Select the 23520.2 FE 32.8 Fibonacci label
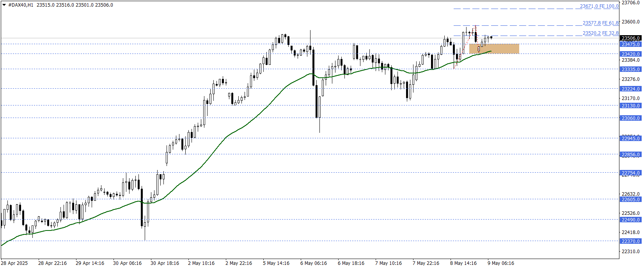Image resolution: width=644 pixels, height=268 pixels. 601,33
